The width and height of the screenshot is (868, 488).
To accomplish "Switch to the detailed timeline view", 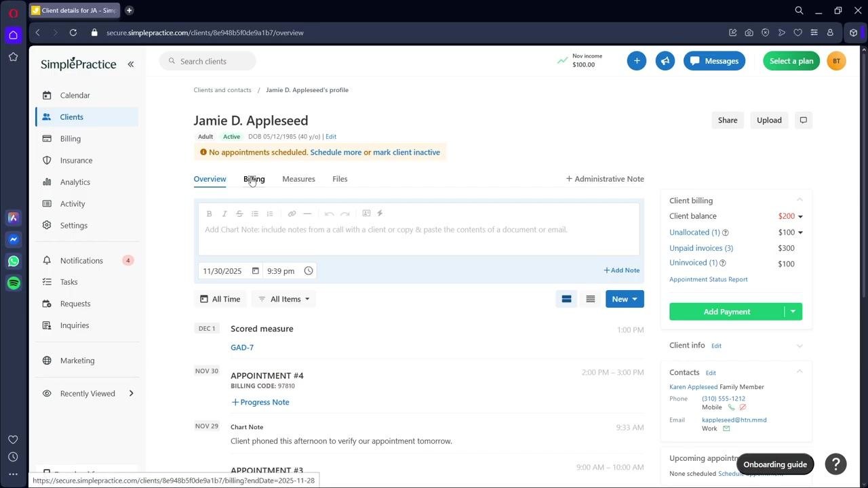I will tap(566, 299).
